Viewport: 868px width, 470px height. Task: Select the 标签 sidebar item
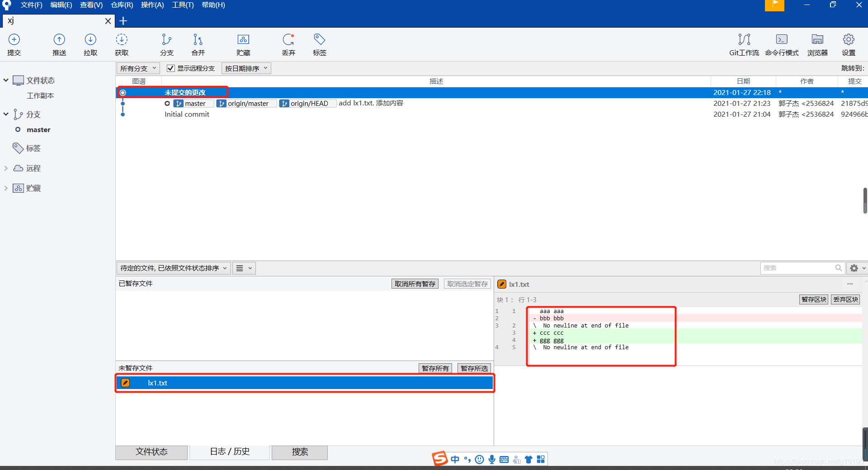(x=33, y=148)
